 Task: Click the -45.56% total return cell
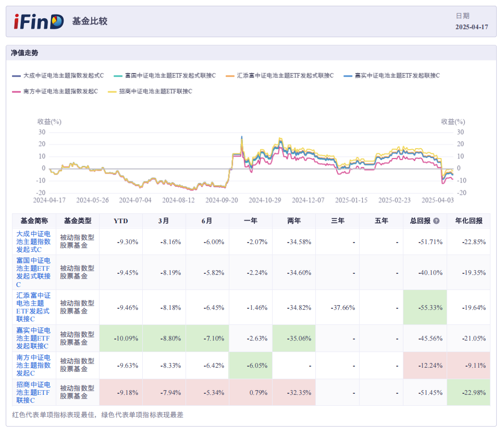coord(425,339)
